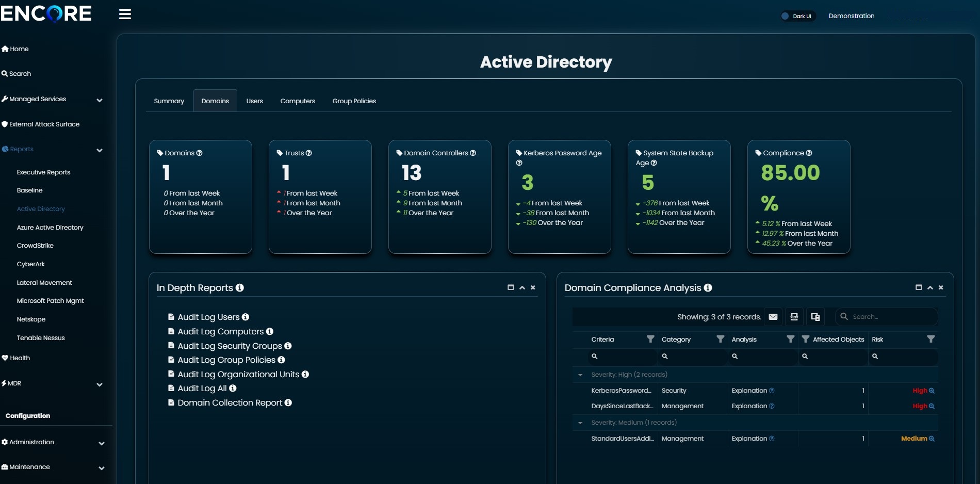Collapse the Severity: High group

(580, 375)
